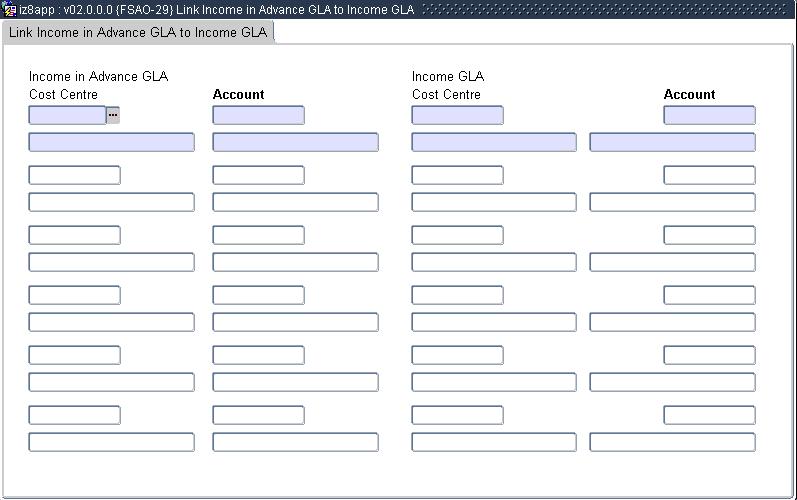Click first-row Income in Advance Cost Centre field
The width and height of the screenshot is (797, 500).
click(67, 115)
